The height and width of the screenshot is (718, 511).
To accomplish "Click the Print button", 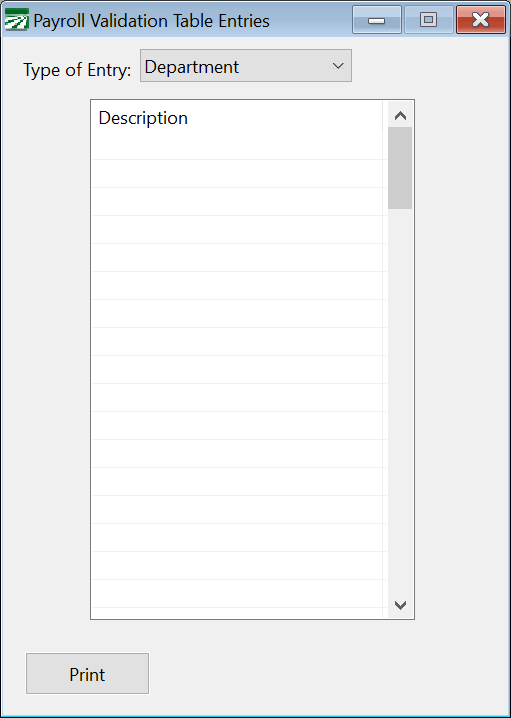I will click(x=87, y=674).
